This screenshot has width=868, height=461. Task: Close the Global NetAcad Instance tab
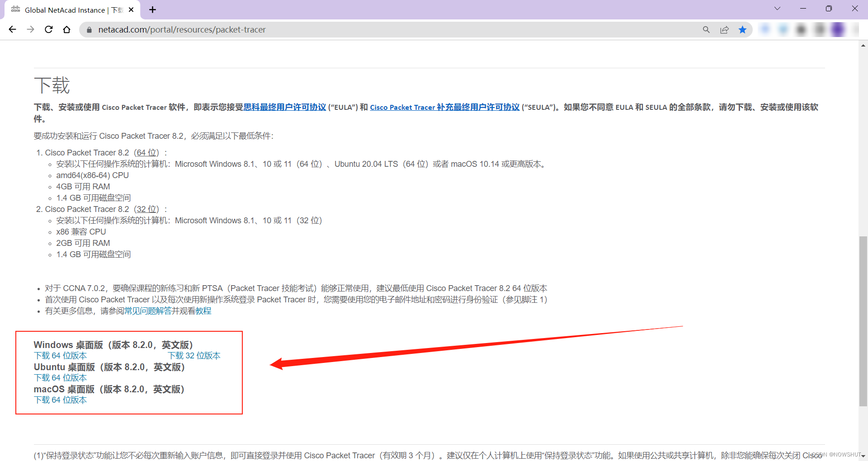coord(131,9)
